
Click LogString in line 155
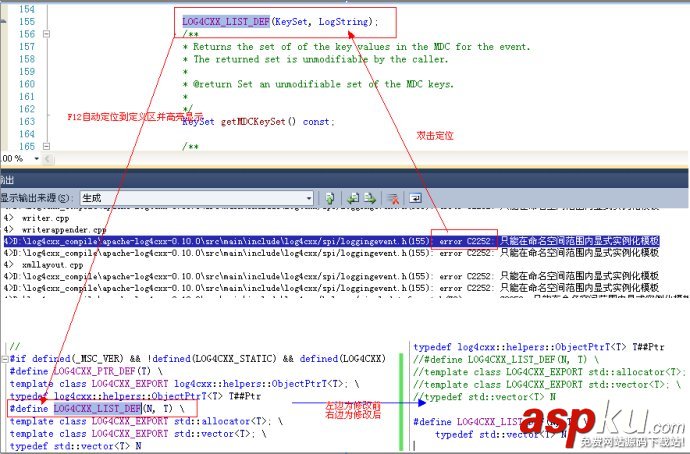tap(344, 22)
